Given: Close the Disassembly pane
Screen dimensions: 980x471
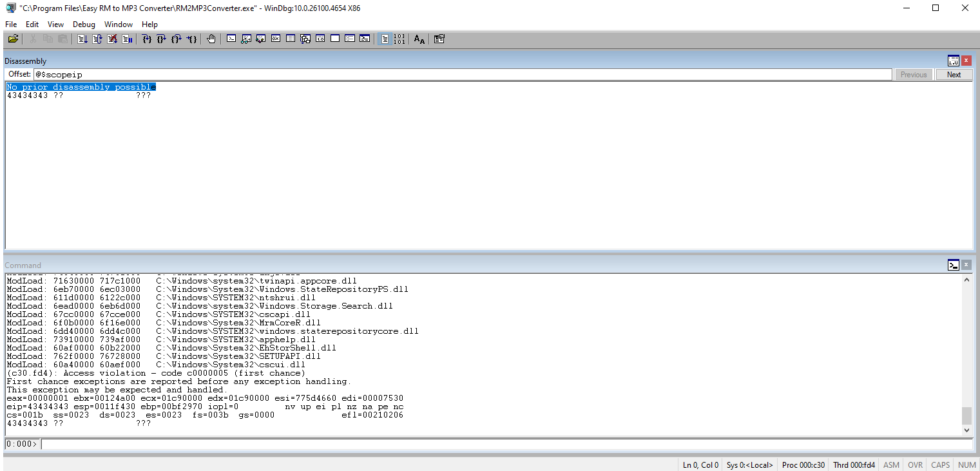Looking at the screenshot, I should pyautogui.click(x=966, y=61).
